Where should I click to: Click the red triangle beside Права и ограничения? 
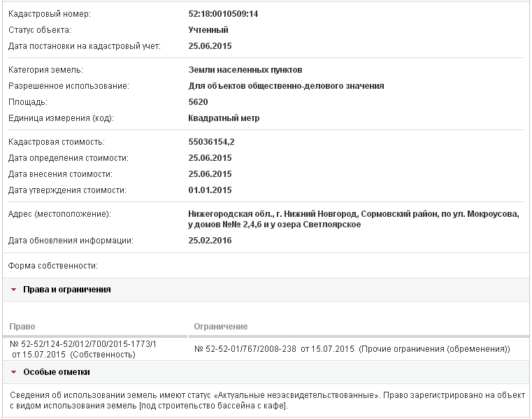pyautogui.click(x=13, y=290)
